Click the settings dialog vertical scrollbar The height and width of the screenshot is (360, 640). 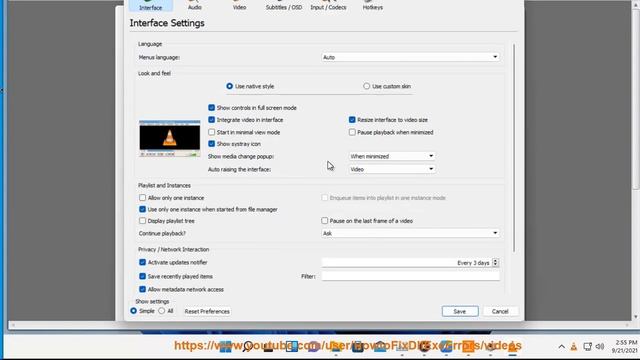(514, 148)
